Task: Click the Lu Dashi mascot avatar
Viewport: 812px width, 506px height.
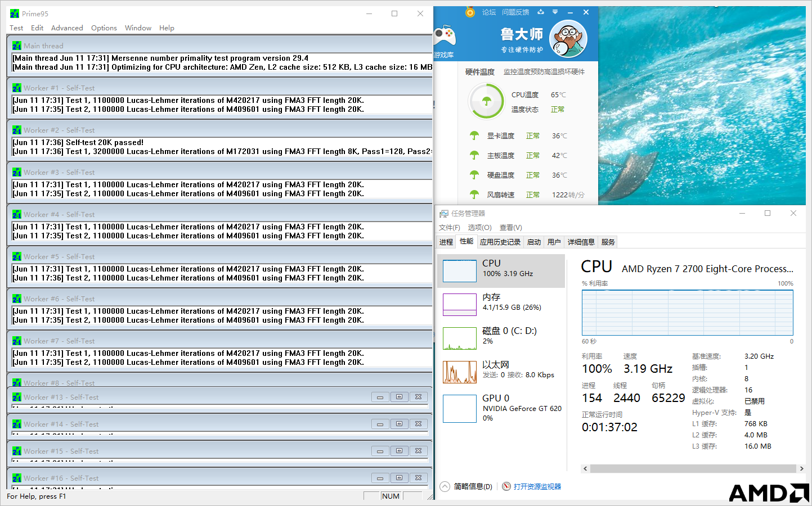Action: coord(568,39)
